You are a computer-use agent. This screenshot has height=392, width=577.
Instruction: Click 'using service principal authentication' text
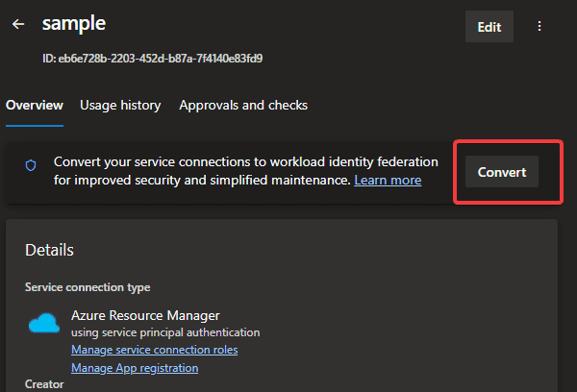click(x=165, y=332)
